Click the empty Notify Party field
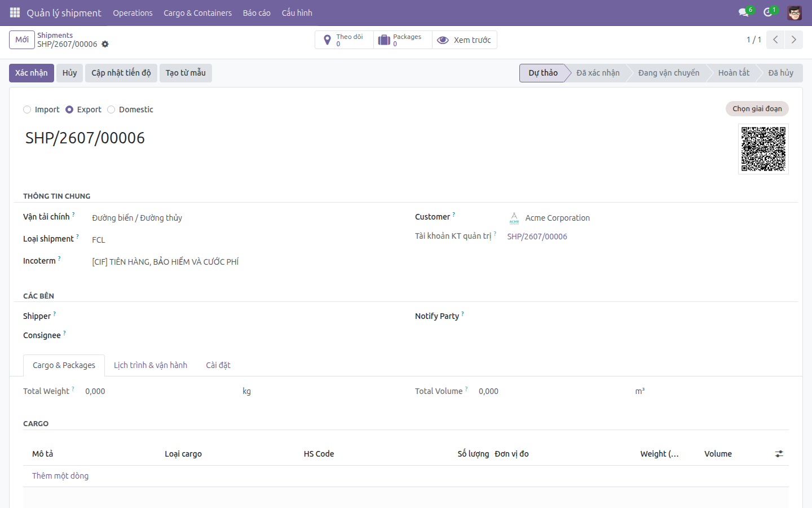 click(648, 317)
